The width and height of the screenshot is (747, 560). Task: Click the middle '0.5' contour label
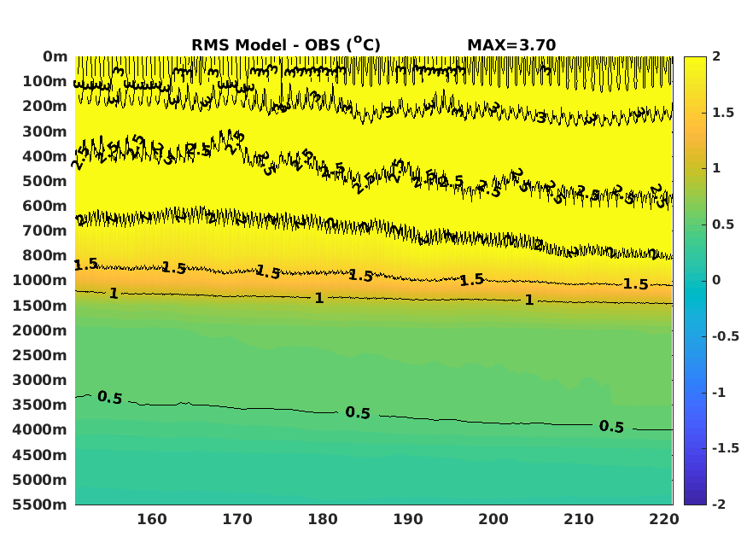coord(358,413)
